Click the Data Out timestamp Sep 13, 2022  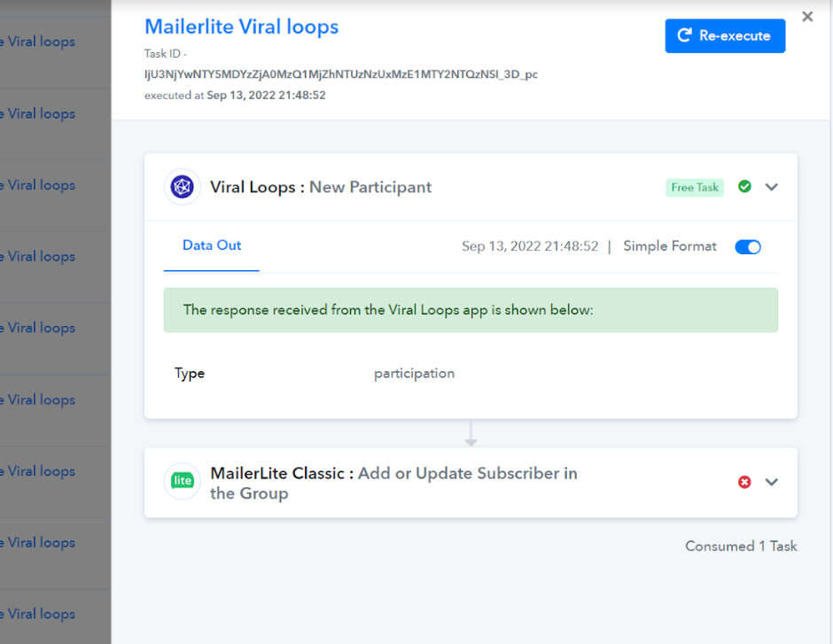(x=530, y=246)
